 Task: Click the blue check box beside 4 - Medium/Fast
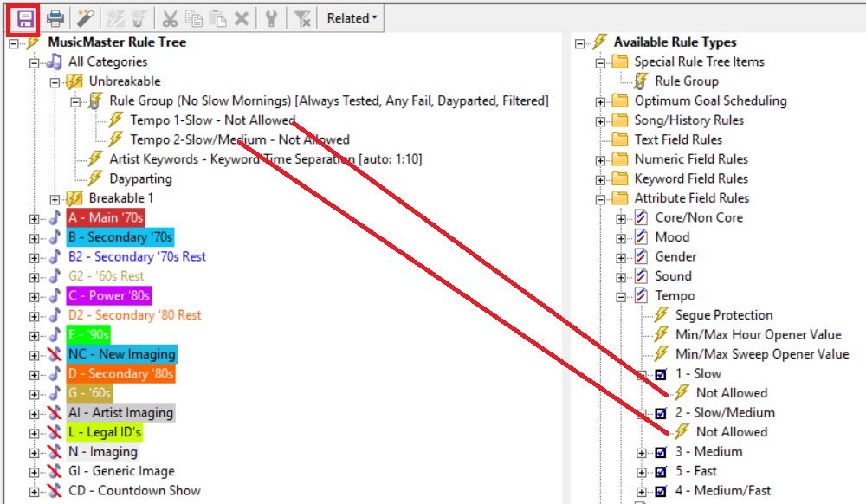coord(661,491)
